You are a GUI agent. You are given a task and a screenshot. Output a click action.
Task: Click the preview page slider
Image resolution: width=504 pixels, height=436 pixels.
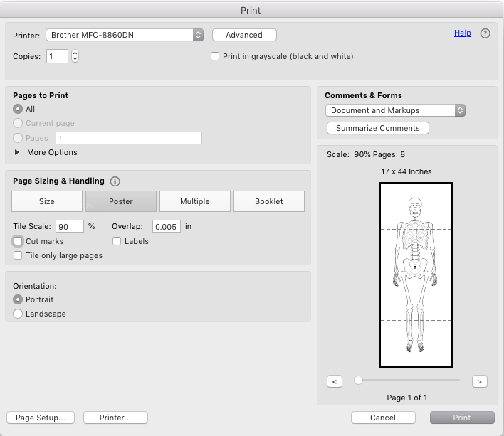click(407, 381)
